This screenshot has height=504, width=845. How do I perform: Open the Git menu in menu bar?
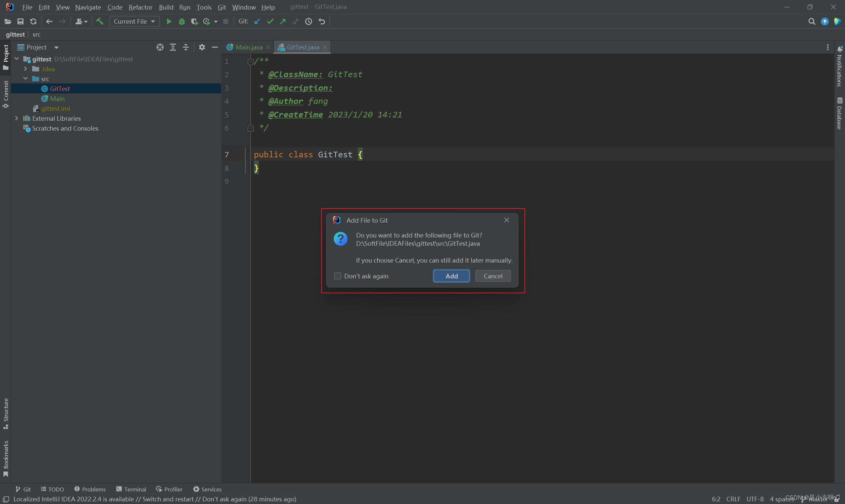coord(221,7)
